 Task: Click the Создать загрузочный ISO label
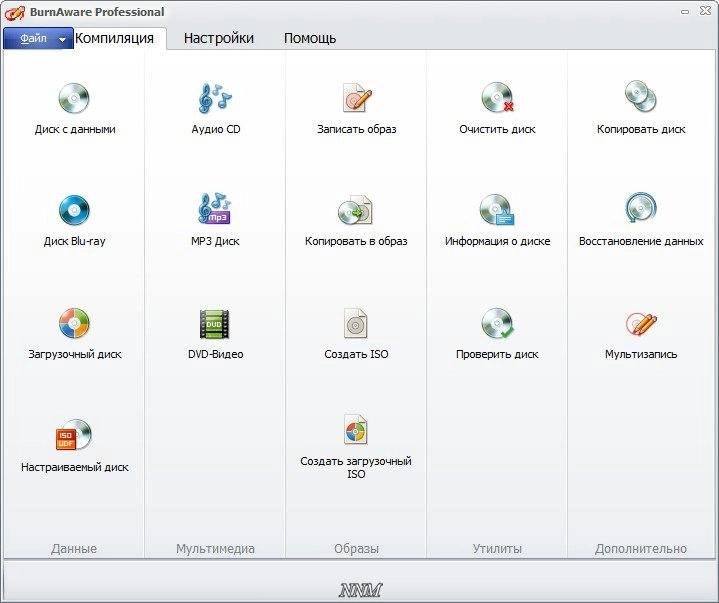[x=356, y=467]
